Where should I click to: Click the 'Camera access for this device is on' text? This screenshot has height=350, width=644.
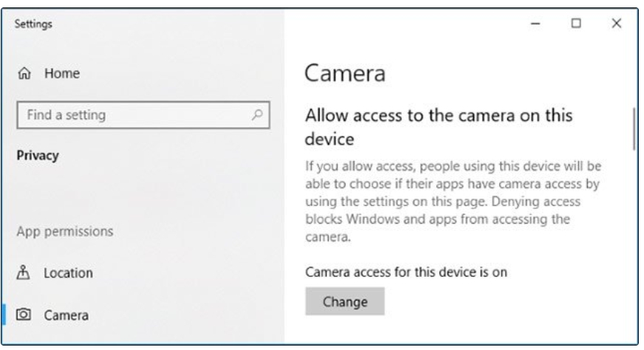click(x=405, y=271)
